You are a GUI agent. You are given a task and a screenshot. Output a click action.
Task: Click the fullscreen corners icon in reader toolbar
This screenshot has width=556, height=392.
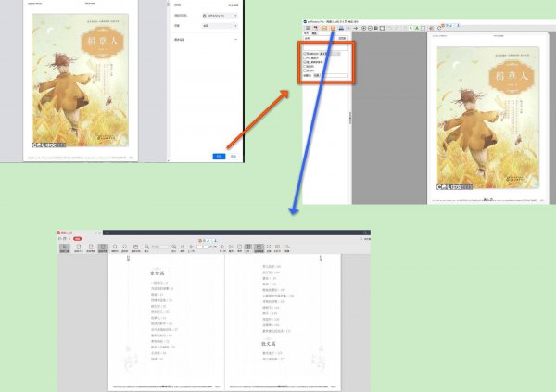click(269, 247)
